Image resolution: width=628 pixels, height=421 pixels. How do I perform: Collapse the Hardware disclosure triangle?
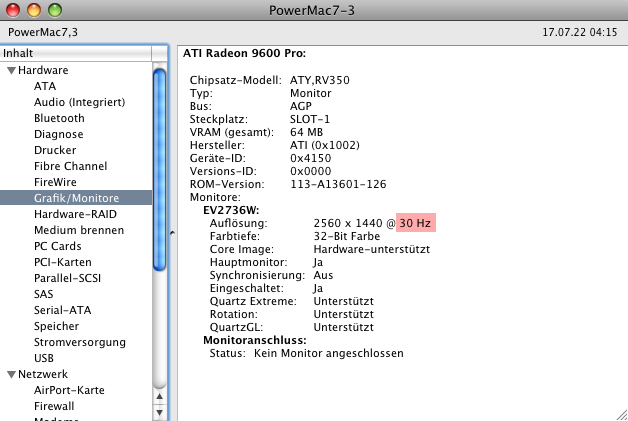tap(11, 71)
